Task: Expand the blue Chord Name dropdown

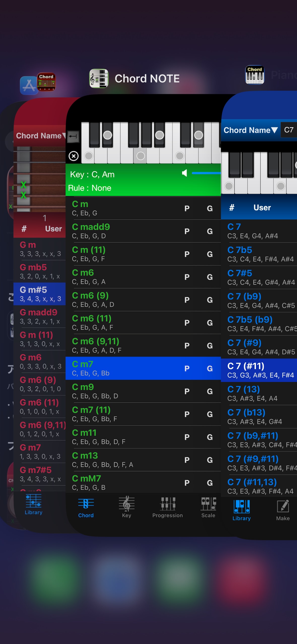Action: (250, 130)
